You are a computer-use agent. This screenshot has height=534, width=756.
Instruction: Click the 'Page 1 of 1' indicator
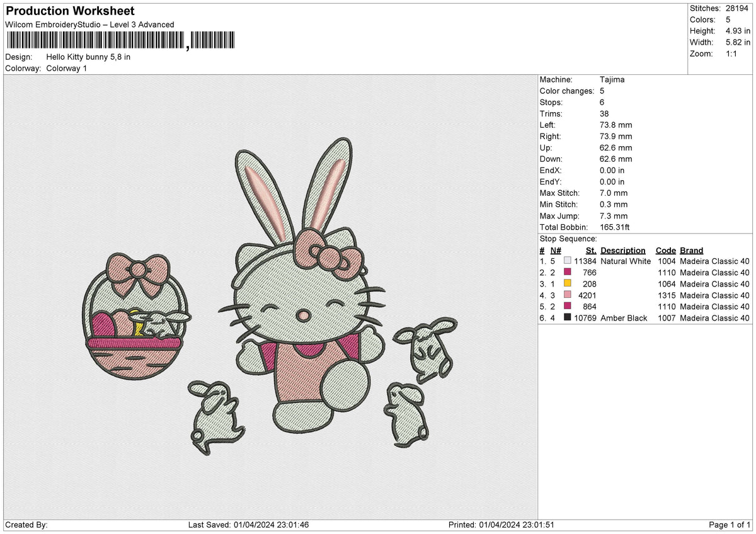click(730, 525)
